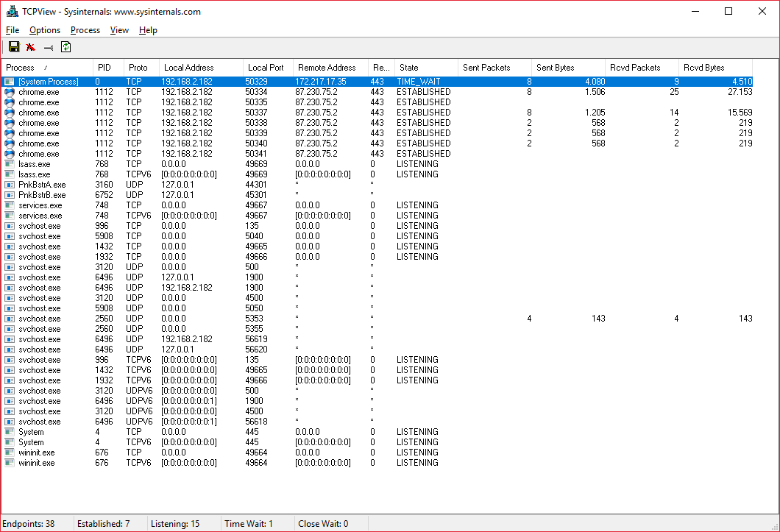The height and width of the screenshot is (532, 780).
Task: Select services.exe TCPV6 row name
Action: (x=40, y=216)
